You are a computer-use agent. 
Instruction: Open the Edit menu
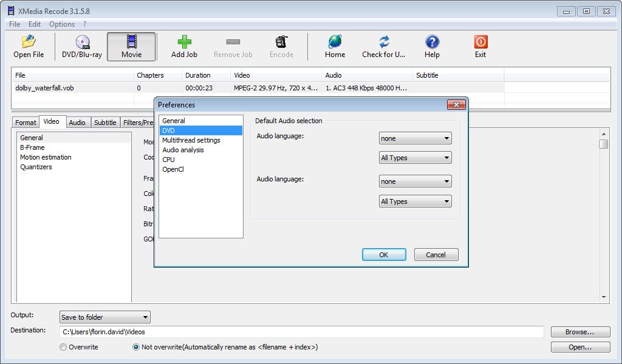click(x=35, y=24)
